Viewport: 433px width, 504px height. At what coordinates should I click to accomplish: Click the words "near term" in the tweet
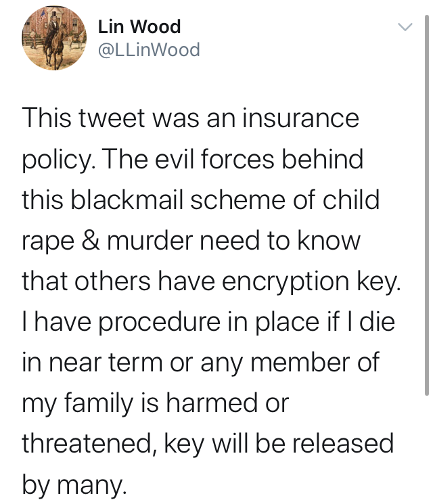(106, 363)
